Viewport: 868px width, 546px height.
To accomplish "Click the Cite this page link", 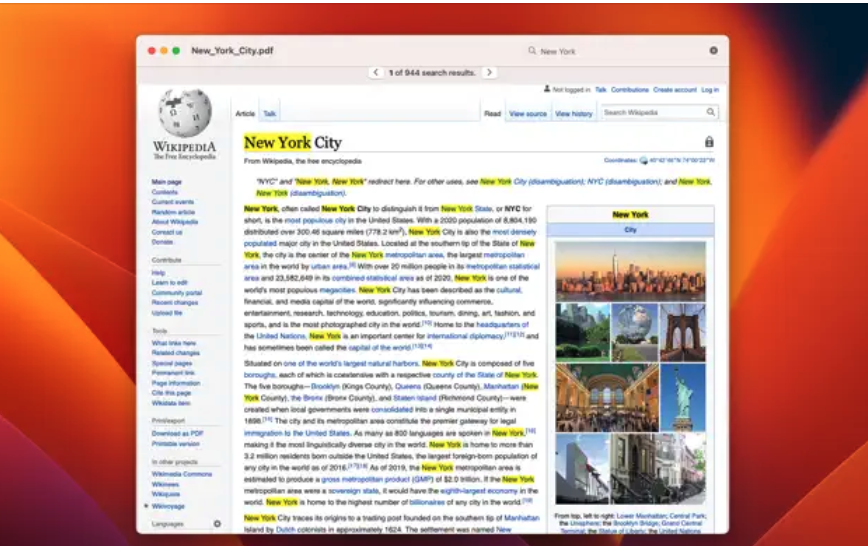I will pyautogui.click(x=172, y=393).
